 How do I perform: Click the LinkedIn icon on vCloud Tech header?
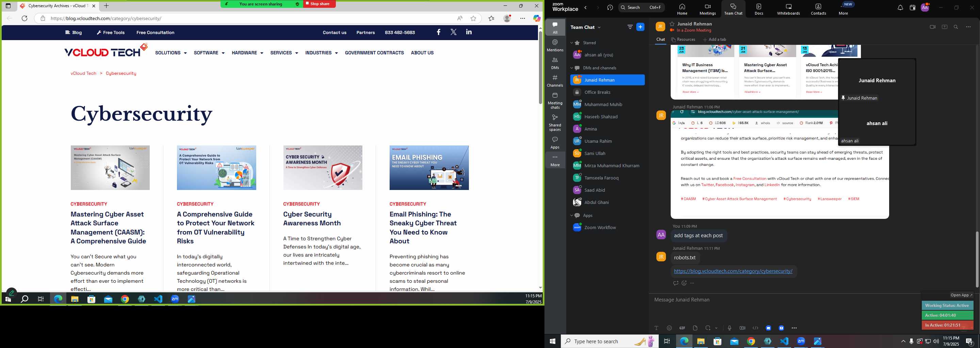[469, 32]
